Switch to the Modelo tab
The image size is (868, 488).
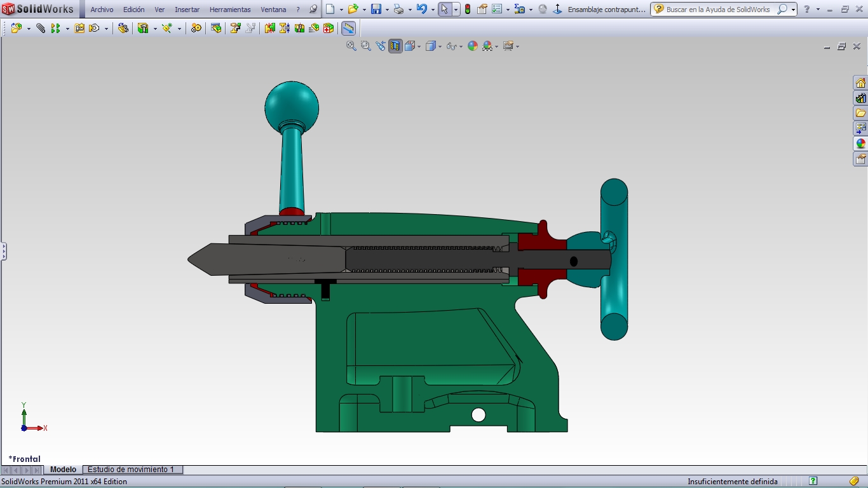point(63,470)
